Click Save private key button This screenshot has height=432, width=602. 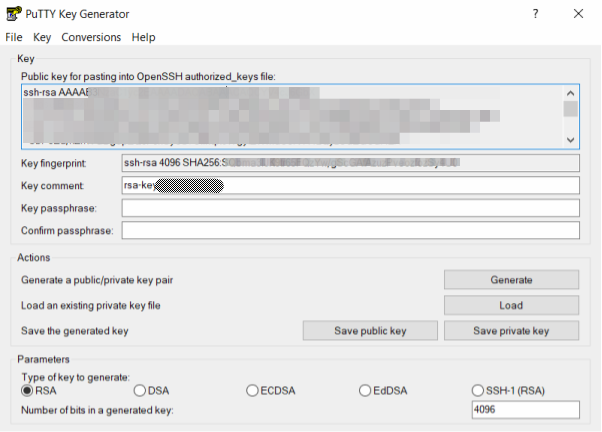tap(511, 330)
